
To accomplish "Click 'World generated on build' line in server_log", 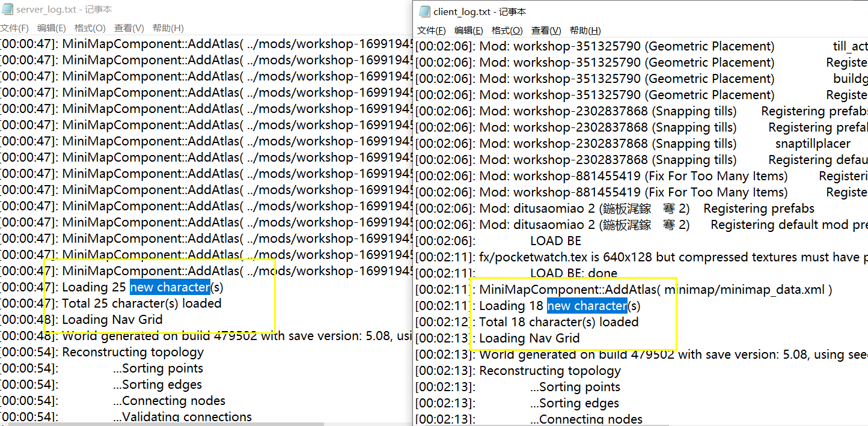I will click(x=206, y=336).
